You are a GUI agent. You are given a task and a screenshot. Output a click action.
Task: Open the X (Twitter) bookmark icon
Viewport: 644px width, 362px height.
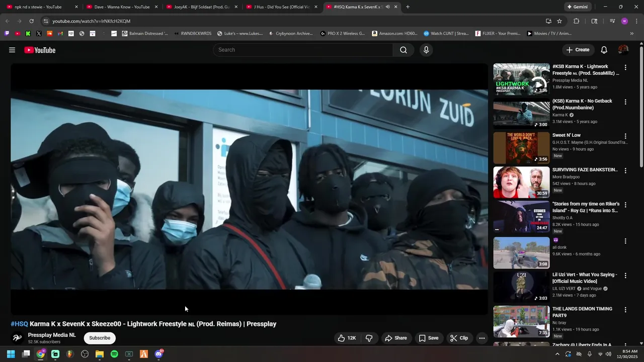coord(39,34)
